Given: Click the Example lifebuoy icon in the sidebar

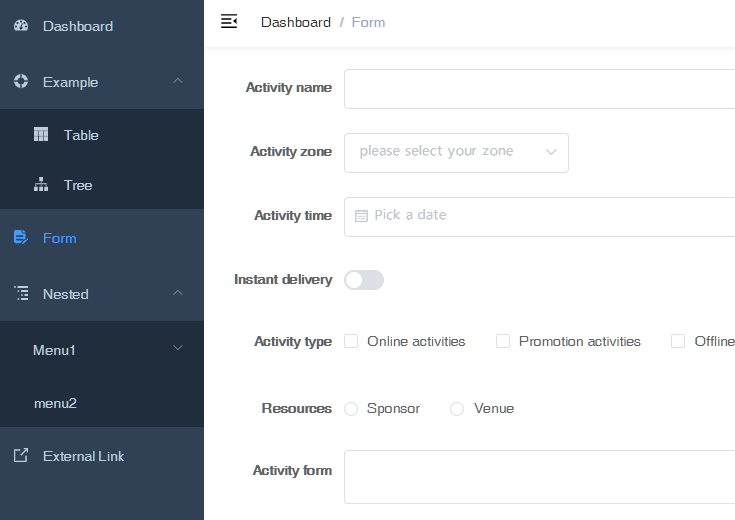Looking at the screenshot, I should 21,81.
